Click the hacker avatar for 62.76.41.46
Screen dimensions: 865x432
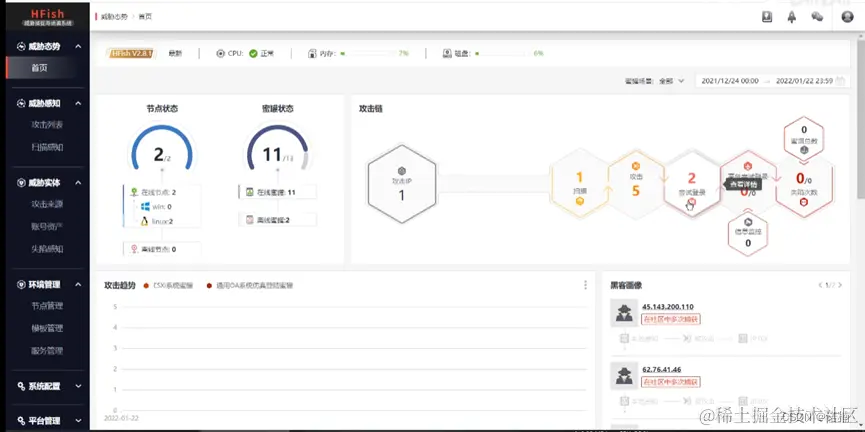(624, 376)
